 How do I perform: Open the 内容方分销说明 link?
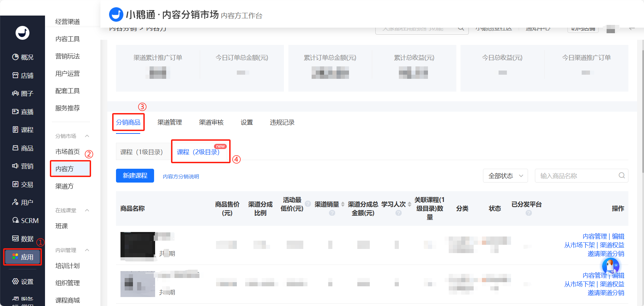pyautogui.click(x=181, y=177)
